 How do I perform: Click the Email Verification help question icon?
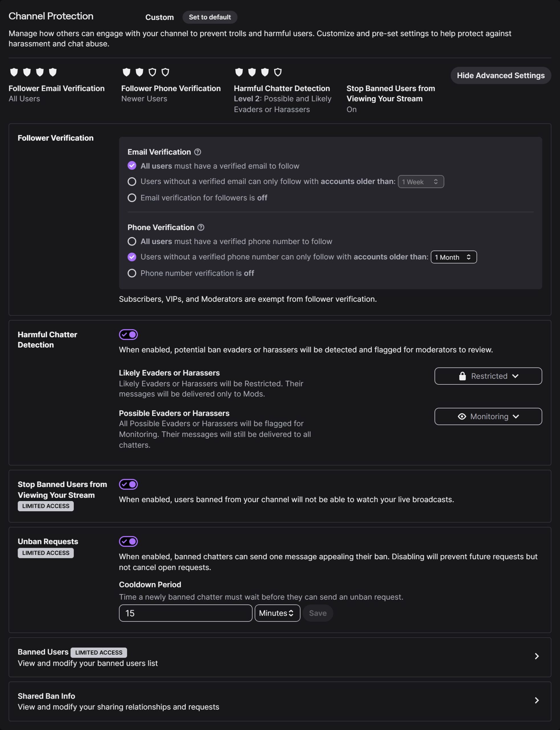[x=198, y=152]
